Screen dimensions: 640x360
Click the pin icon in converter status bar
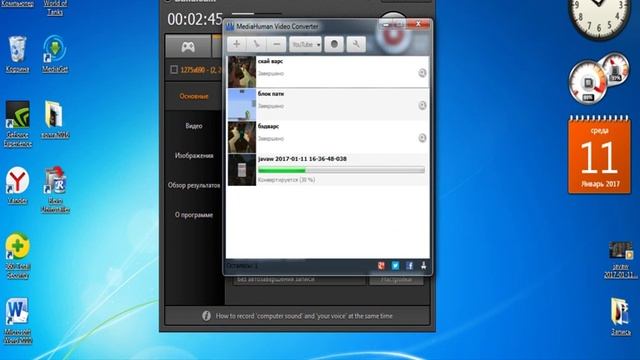coord(424,266)
